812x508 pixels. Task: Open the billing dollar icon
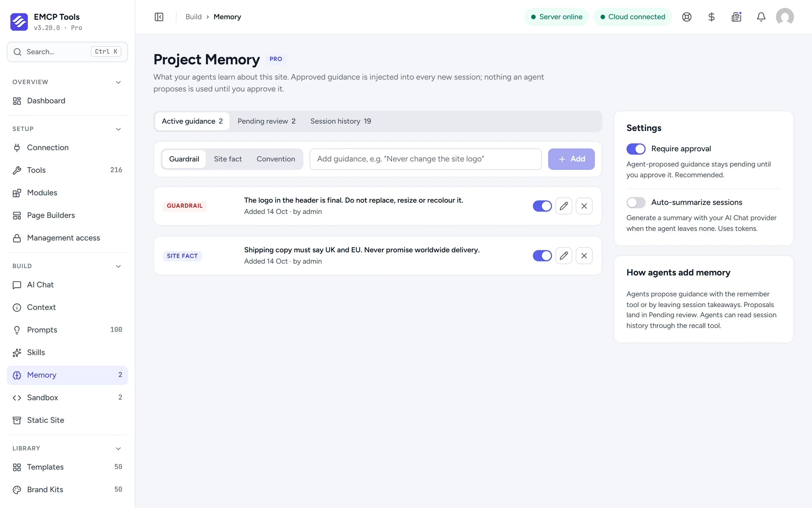tap(711, 17)
